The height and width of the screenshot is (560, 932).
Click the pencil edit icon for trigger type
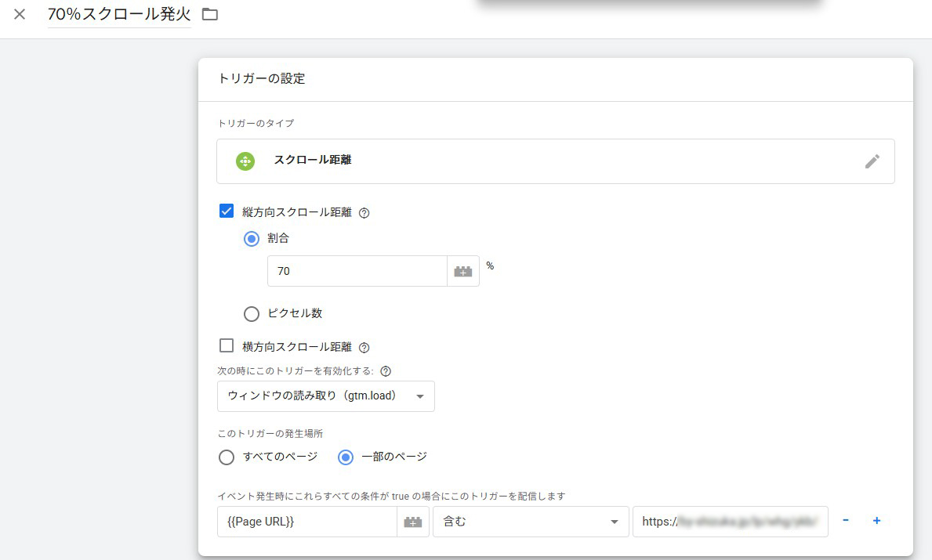pos(872,161)
